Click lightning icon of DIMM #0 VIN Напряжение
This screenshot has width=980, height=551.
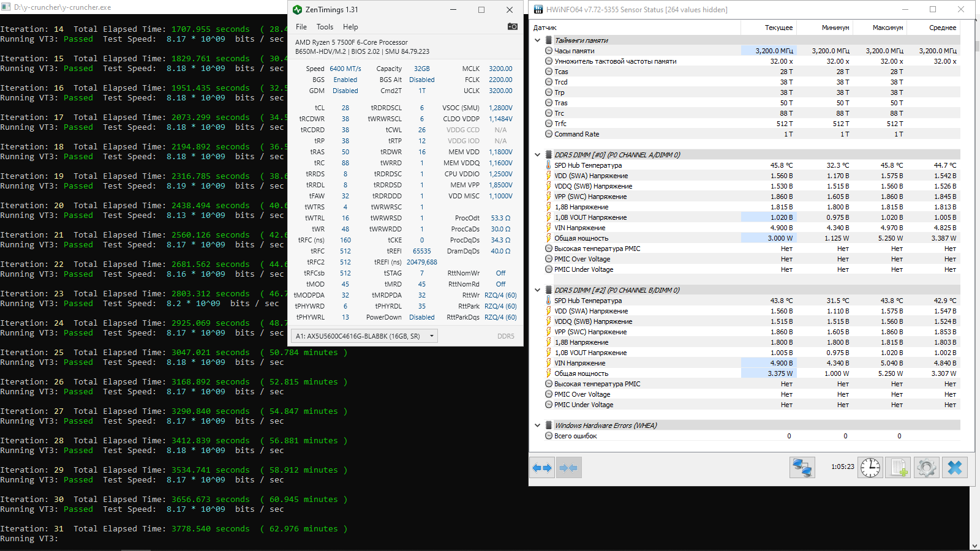(x=549, y=228)
